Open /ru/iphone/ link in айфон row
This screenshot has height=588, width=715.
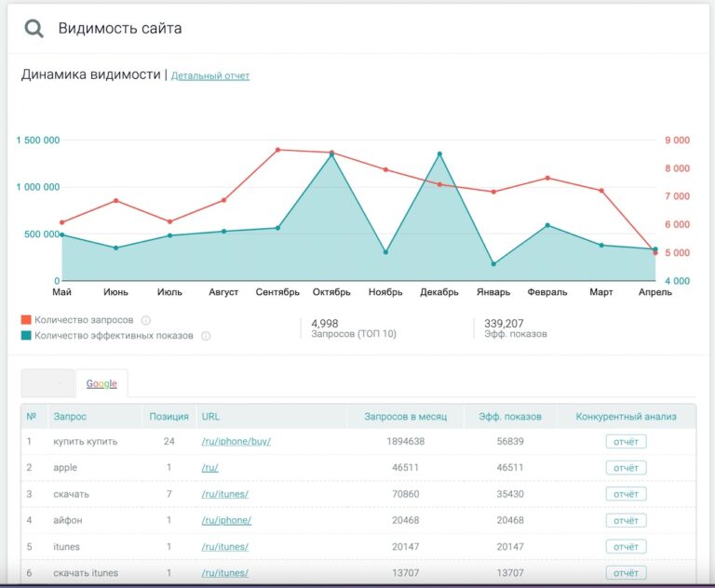pyautogui.click(x=226, y=520)
